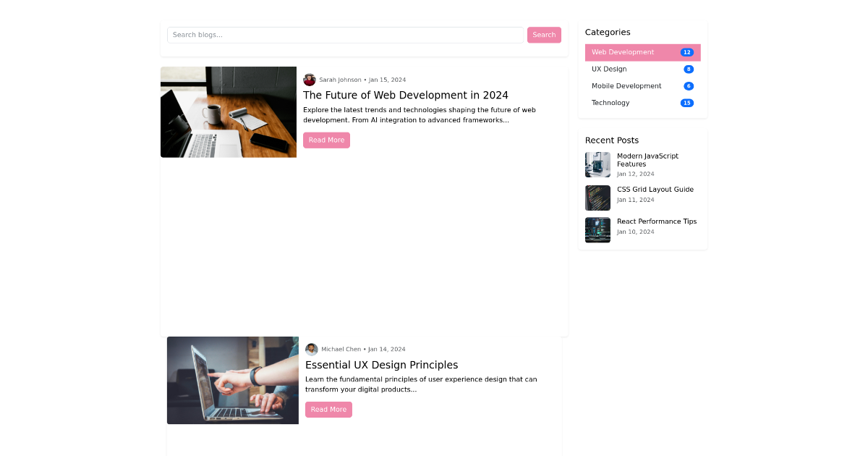Click Sarah Johnson's author avatar
868x456 pixels.
310,80
